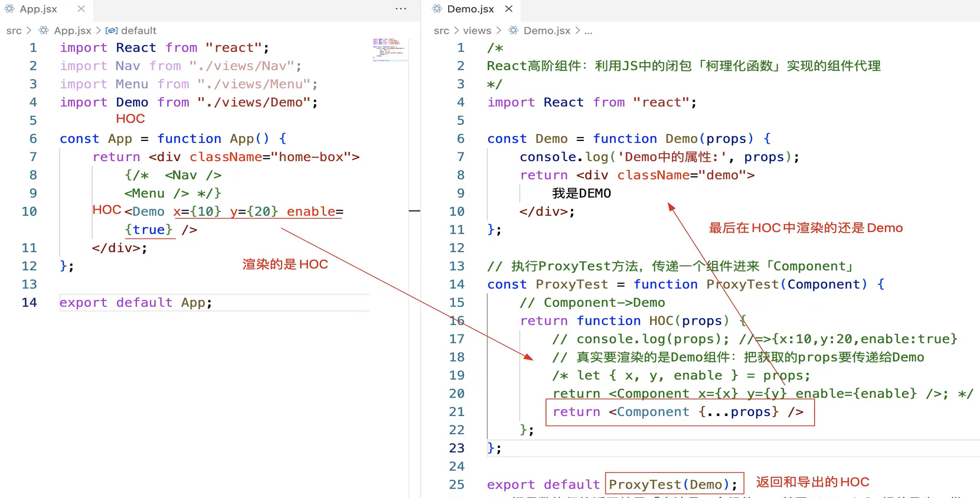This screenshot has height=498, width=980.
Task: Click the React高阶组件 comment line
Action: 684,66
